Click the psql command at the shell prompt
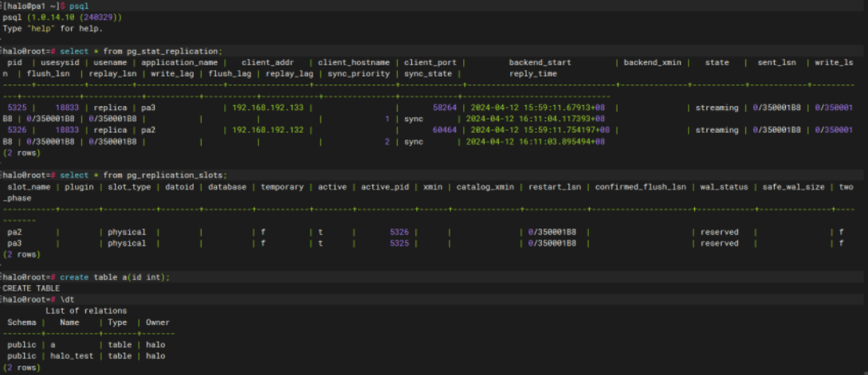868x375 pixels. tap(79, 6)
